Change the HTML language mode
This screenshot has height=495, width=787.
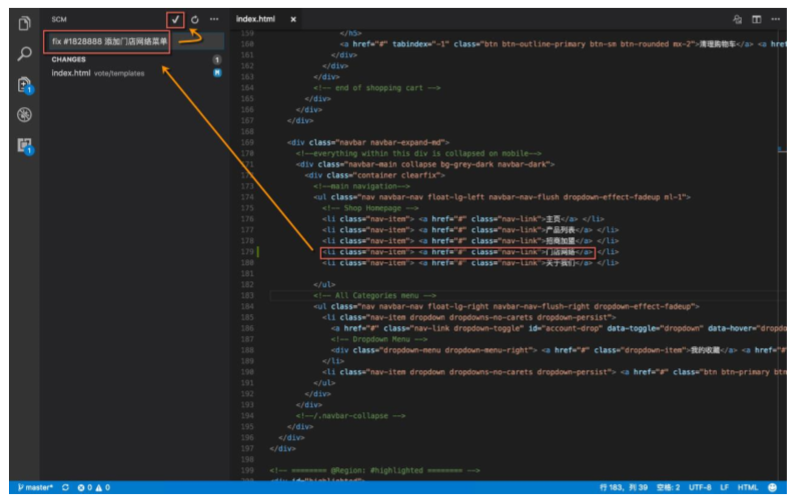747,487
